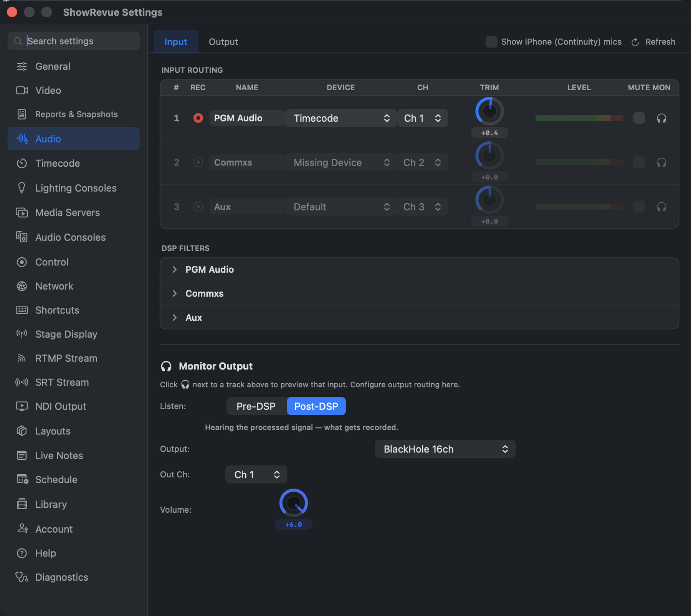The height and width of the screenshot is (616, 691).
Task: Open Audio Consoles icon
Action: 22,237
